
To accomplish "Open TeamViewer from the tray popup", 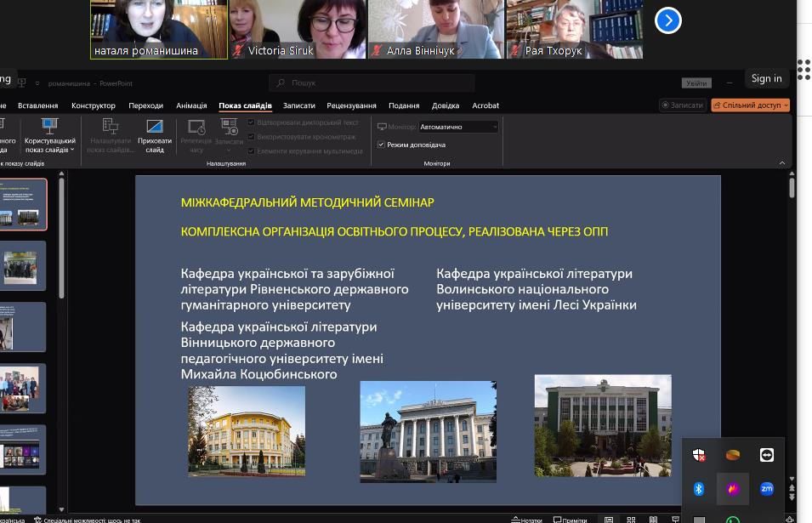I will click(766, 455).
